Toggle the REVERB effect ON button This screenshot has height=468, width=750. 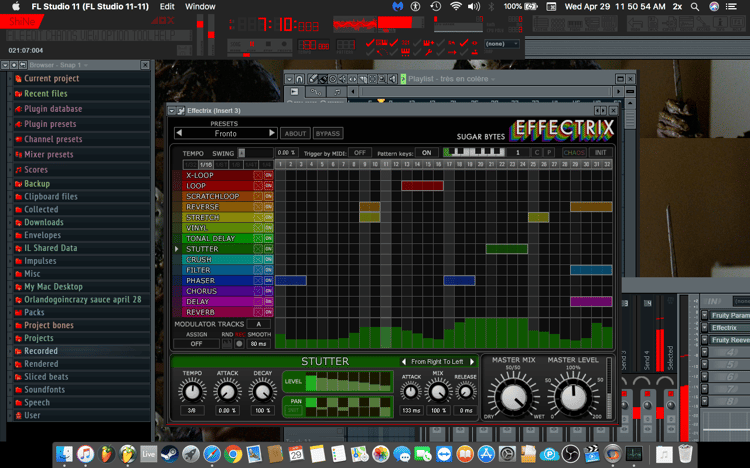tap(268, 312)
